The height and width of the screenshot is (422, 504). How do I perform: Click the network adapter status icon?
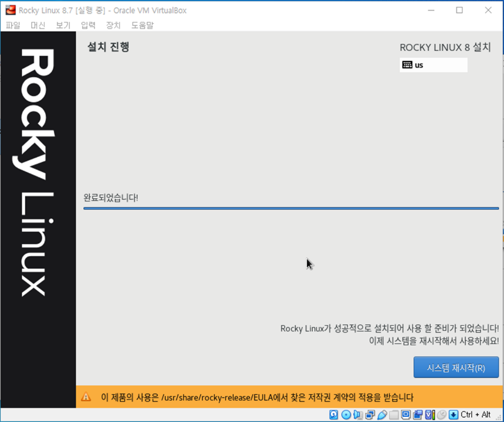(x=370, y=414)
